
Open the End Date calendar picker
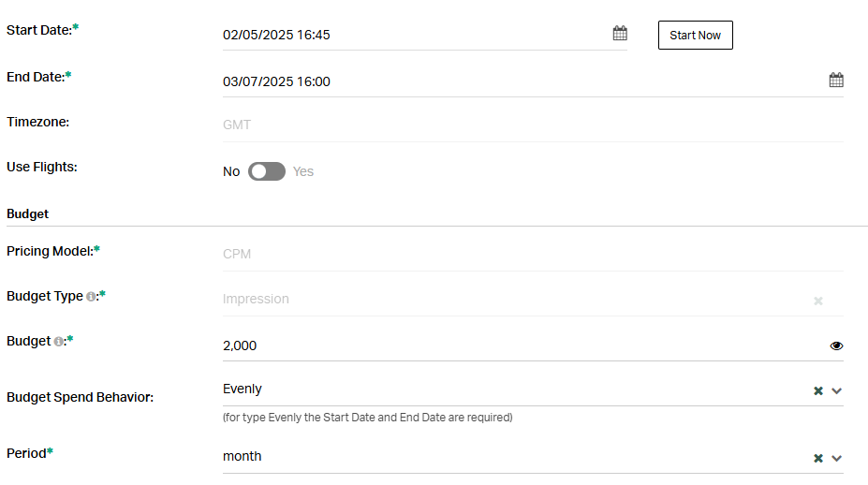pyautogui.click(x=836, y=81)
